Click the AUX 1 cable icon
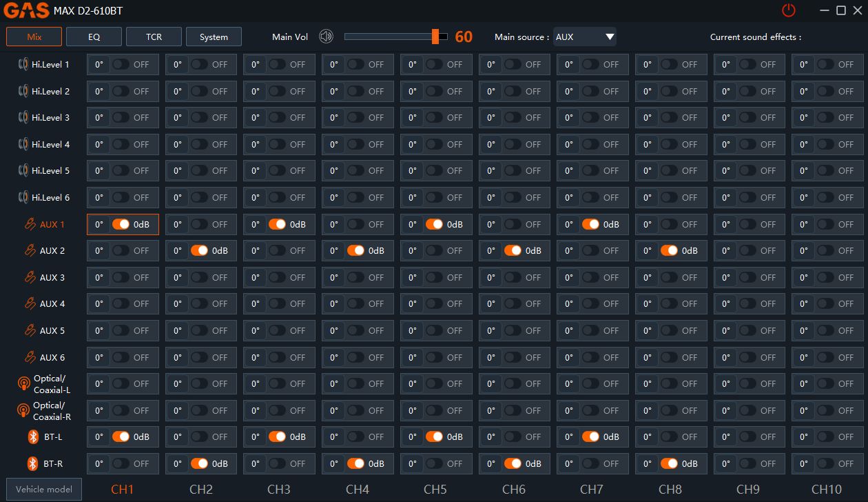 [x=30, y=224]
